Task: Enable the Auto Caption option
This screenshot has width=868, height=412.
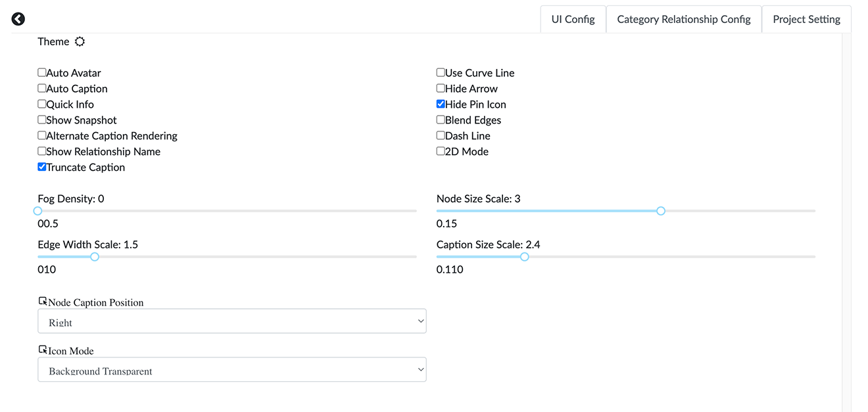Action: (x=41, y=88)
